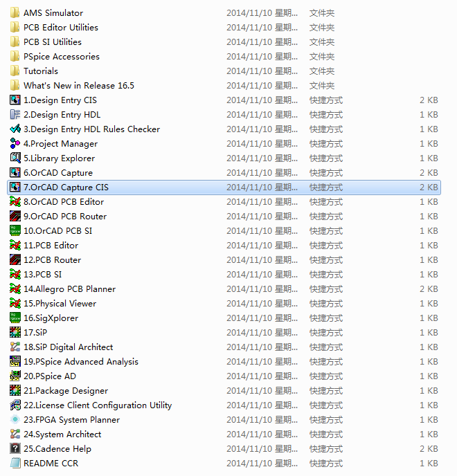Image resolution: width=457 pixels, height=476 pixels.
Task: Select "PCB SI Utilities" name text
Action: (x=53, y=42)
